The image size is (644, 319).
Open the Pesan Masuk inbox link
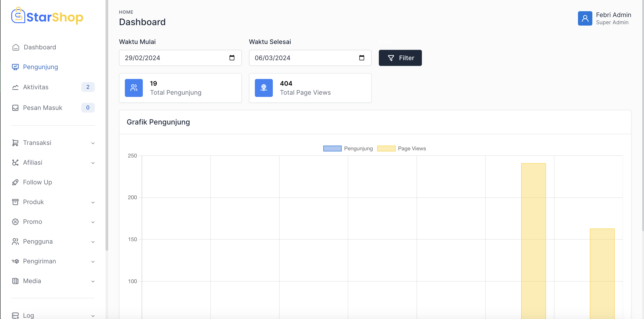pyautogui.click(x=42, y=108)
